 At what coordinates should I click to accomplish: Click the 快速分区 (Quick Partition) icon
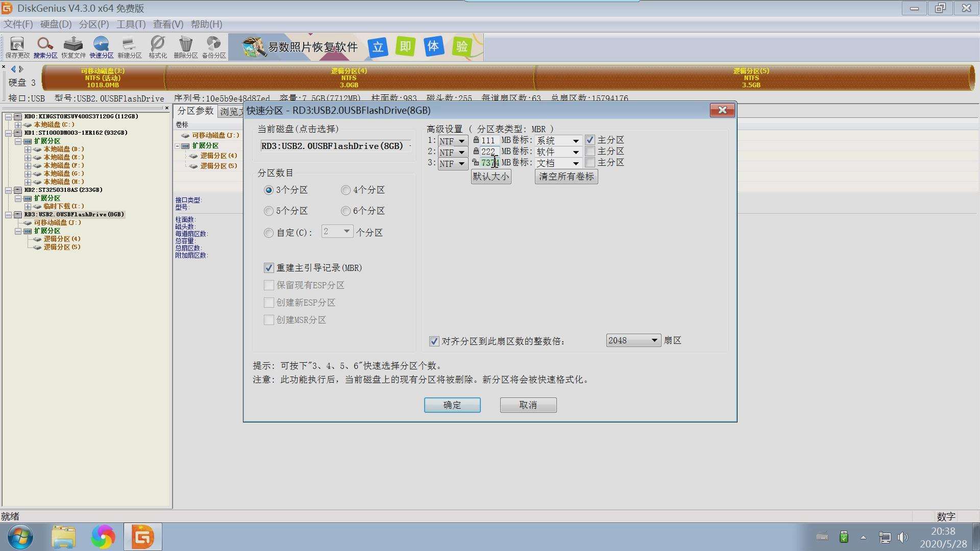[101, 47]
